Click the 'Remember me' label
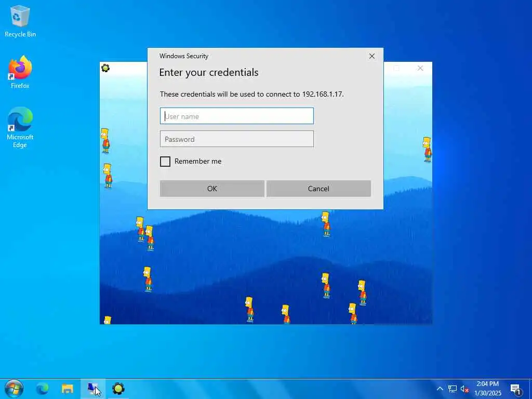Image resolution: width=532 pixels, height=399 pixels. tap(198, 161)
